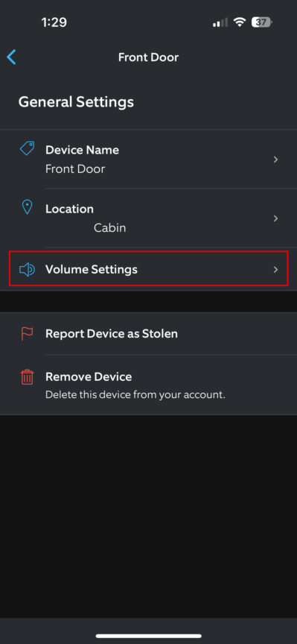
Task: Click the red flag icon
Action: tap(27, 333)
